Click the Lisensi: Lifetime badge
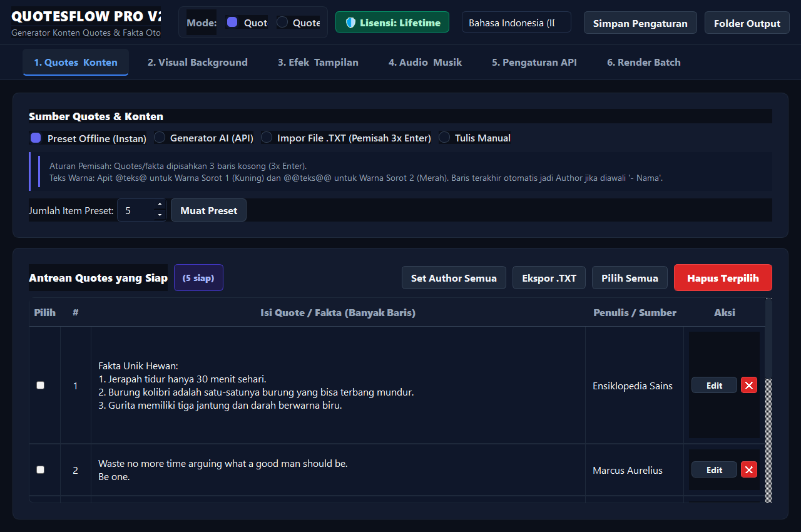Viewport: 801px width, 532px height. pyautogui.click(x=392, y=23)
